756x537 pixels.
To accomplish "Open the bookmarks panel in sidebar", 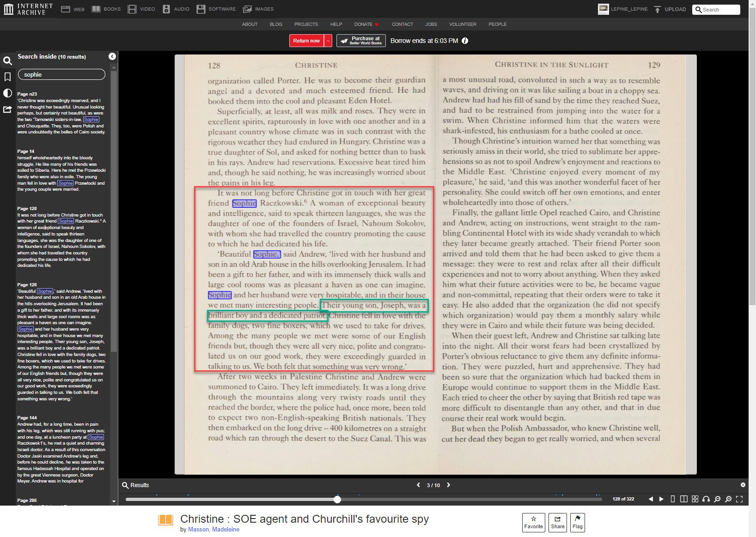I will coord(7,77).
